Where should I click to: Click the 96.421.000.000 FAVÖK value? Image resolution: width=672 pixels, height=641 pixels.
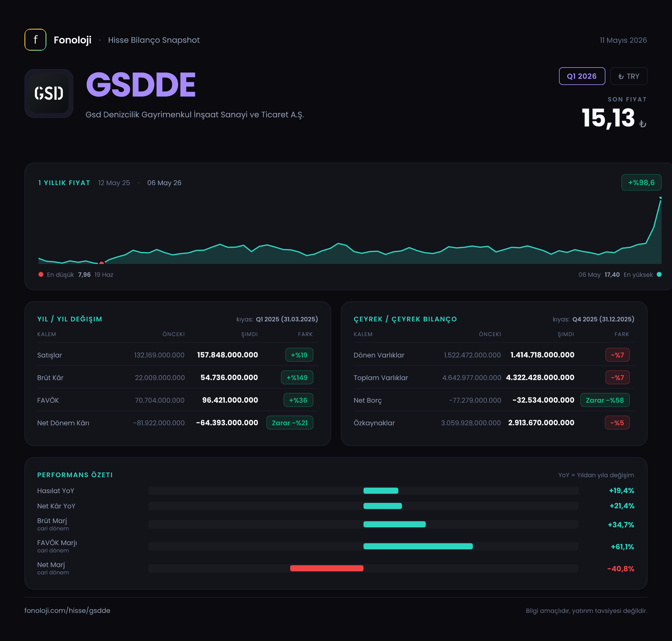pos(230,400)
